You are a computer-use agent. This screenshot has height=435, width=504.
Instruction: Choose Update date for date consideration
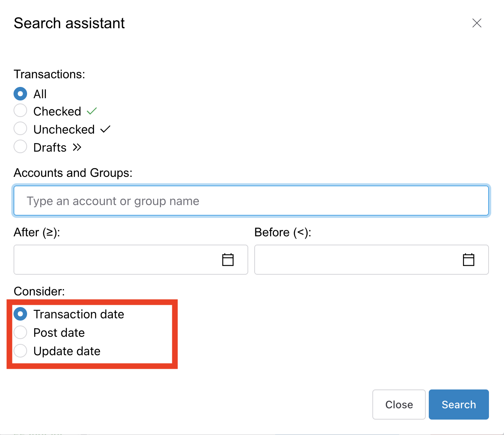point(20,350)
